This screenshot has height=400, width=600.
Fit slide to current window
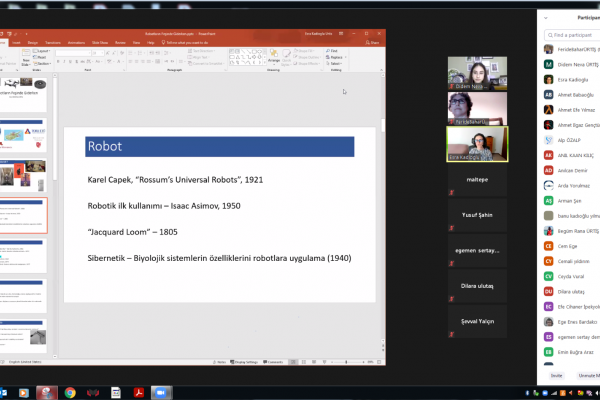pos(379,362)
